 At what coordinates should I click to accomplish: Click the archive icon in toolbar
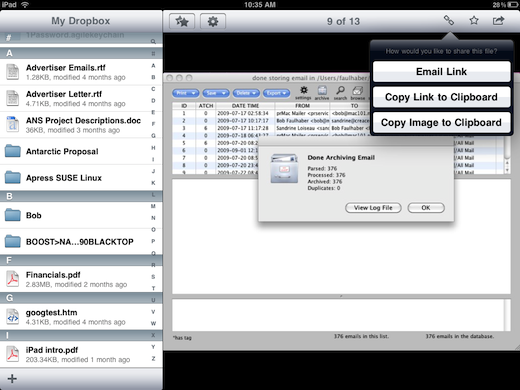tap(322, 93)
